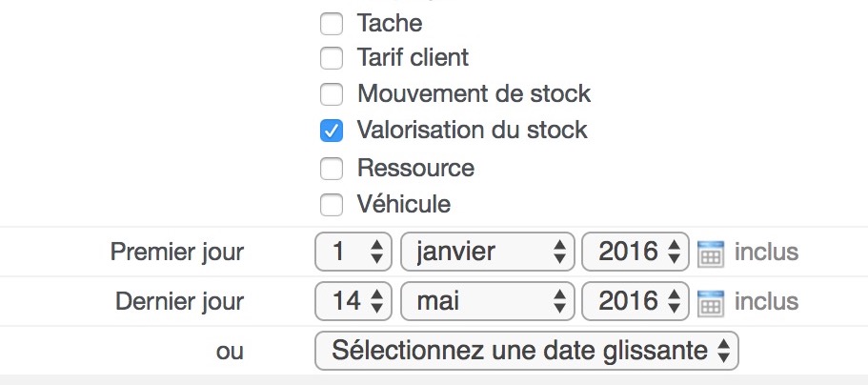Expand Sélectionnez une date glissante dropdown
Screen dimensions: 868x385
point(527,351)
